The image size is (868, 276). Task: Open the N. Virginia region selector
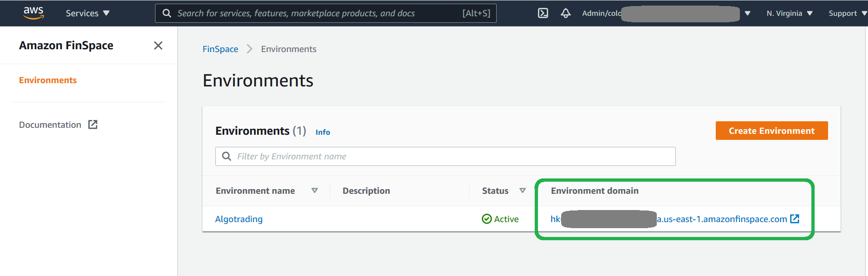pyautogui.click(x=789, y=13)
